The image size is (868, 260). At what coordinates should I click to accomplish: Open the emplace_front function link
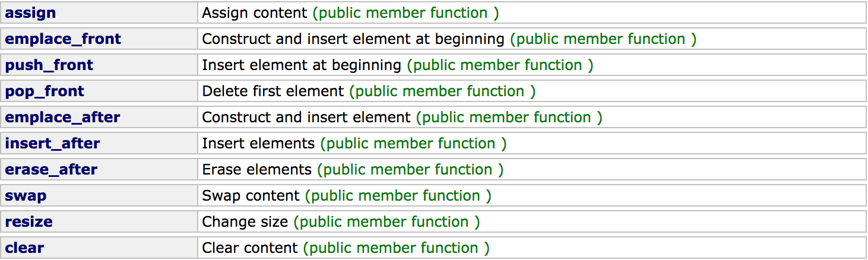point(63,39)
